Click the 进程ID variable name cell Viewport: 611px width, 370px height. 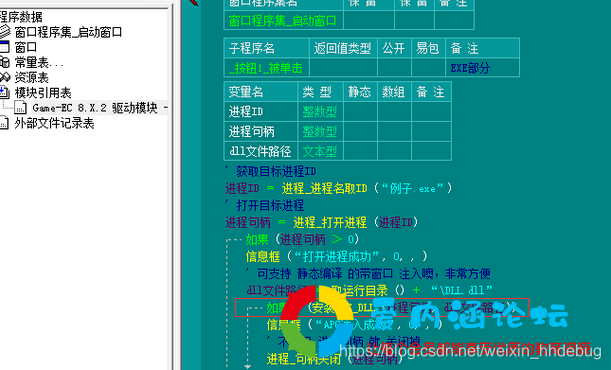(x=261, y=111)
